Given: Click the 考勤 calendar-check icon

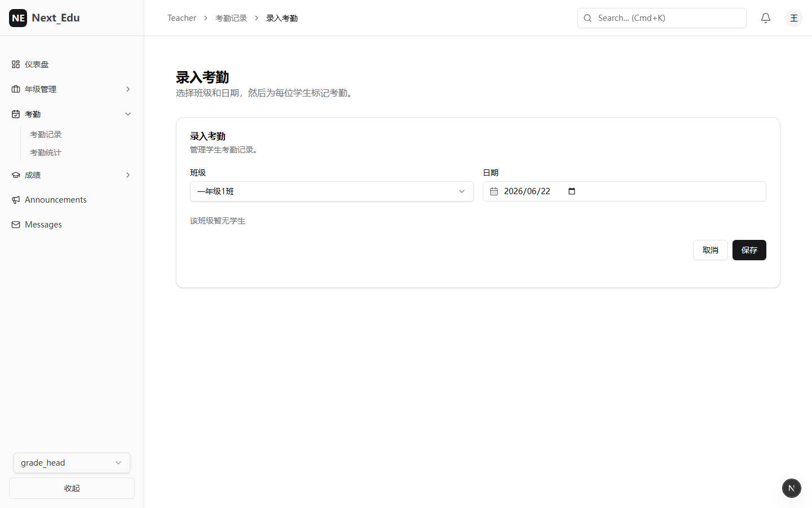Looking at the screenshot, I should tap(16, 114).
